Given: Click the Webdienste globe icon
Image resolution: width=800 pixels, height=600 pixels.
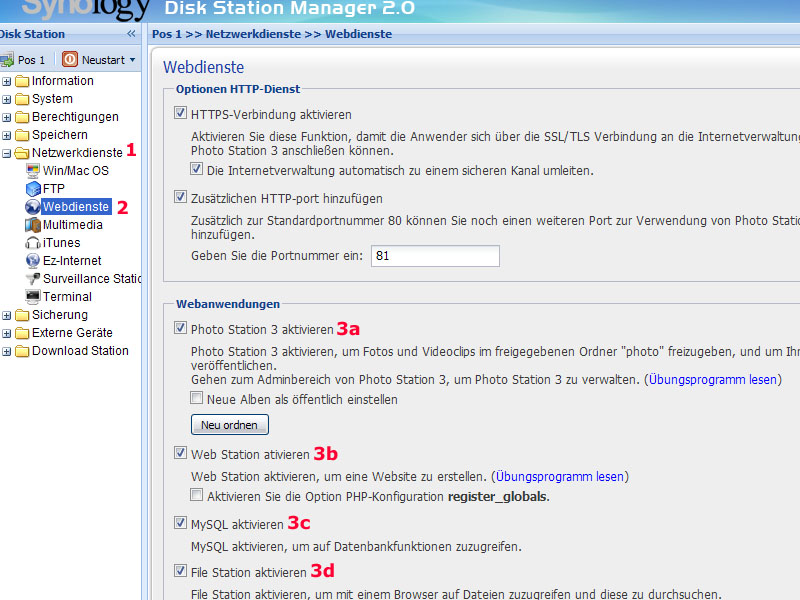Looking at the screenshot, I should (x=33, y=207).
